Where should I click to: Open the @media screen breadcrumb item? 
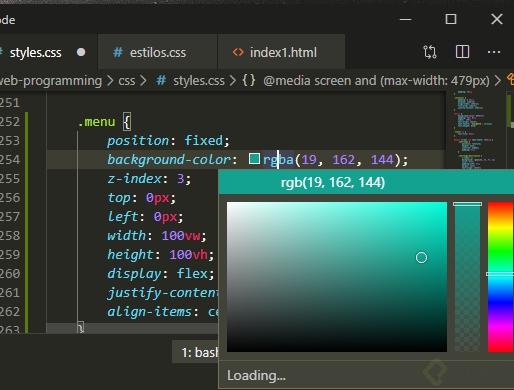376,81
